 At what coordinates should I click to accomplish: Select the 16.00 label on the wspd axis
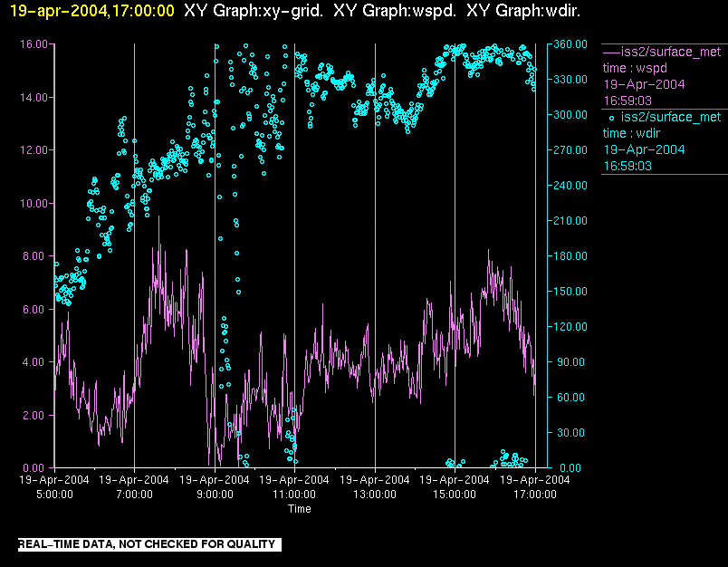[x=34, y=44]
